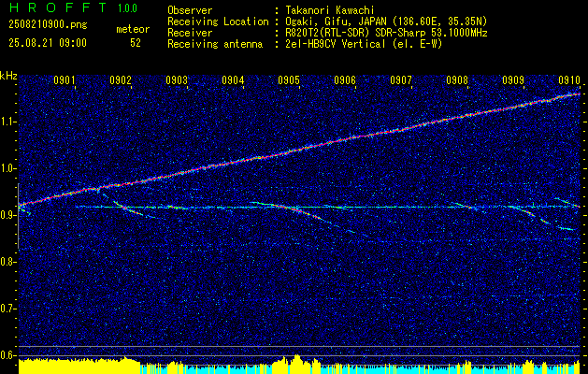This screenshot has height=374, width=588.
Task: Click the meteor label
Action: click(133, 30)
